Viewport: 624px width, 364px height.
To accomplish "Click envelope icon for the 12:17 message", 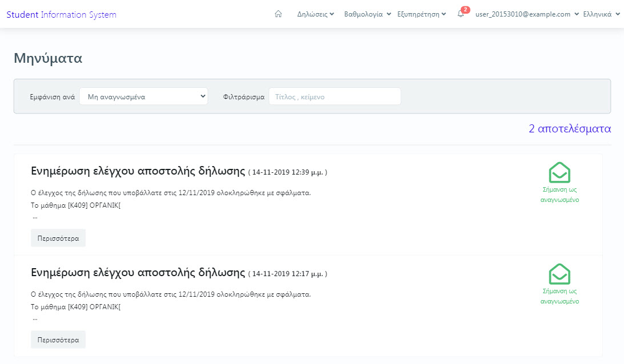I will click(559, 274).
